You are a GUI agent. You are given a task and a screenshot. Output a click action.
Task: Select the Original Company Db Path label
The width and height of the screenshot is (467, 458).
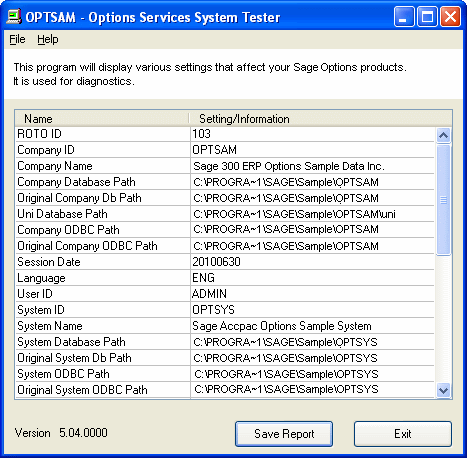[x=79, y=198]
